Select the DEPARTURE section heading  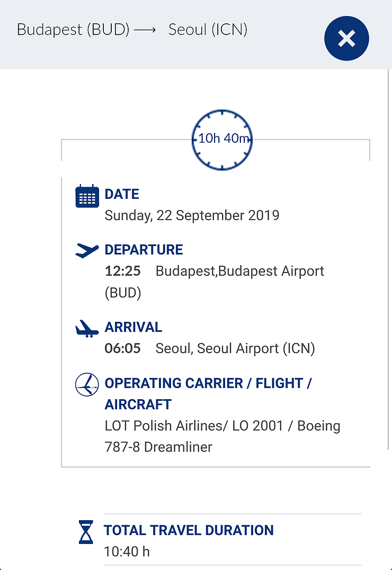144,250
